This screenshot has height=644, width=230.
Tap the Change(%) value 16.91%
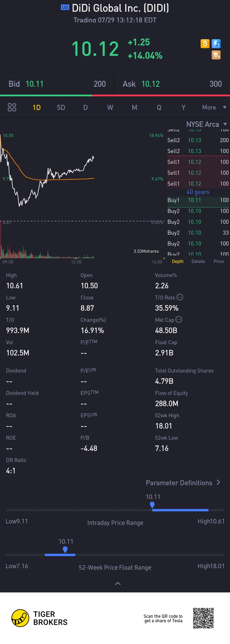(x=92, y=331)
